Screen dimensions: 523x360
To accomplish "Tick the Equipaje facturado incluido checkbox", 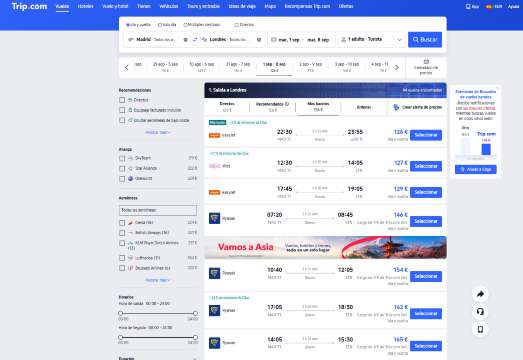I will 122,110.
